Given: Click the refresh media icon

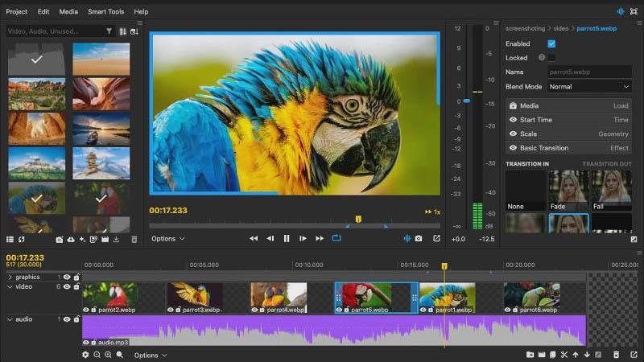Looking at the screenshot, I should [22, 239].
